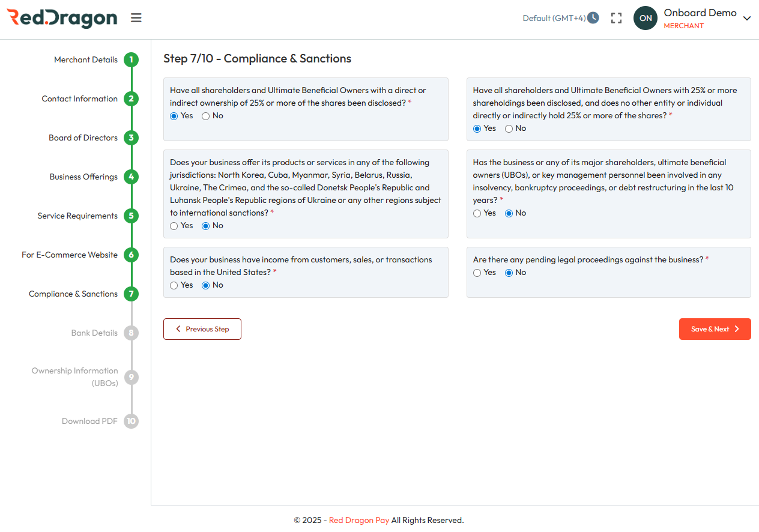
Task: Select No for 25% ownership disclosure question
Action: click(x=206, y=116)
